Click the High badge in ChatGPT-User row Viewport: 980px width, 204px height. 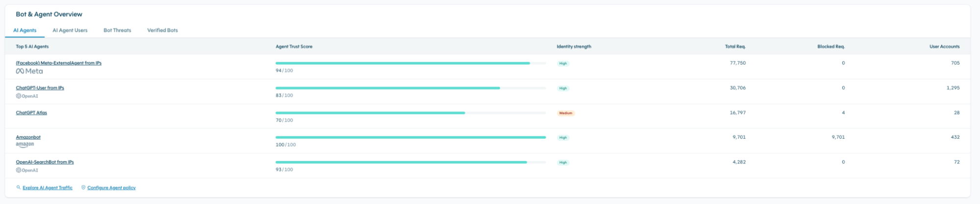(x=563, y=88)
